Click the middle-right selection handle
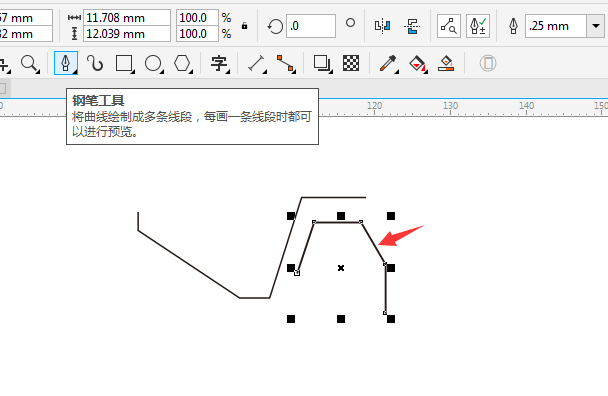Screen dimensions: 608x396 coord(391,268)
